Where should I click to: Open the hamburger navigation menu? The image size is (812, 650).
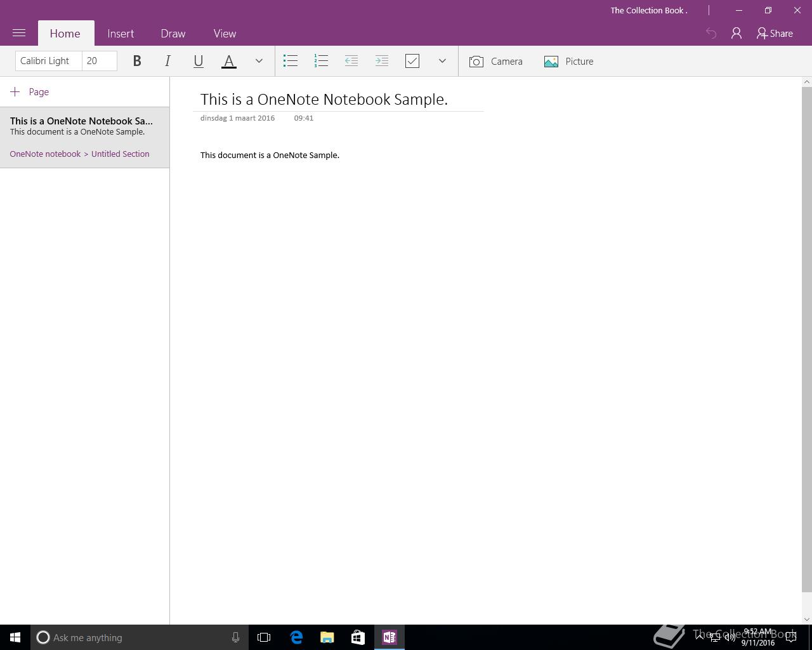click(19, 33)
